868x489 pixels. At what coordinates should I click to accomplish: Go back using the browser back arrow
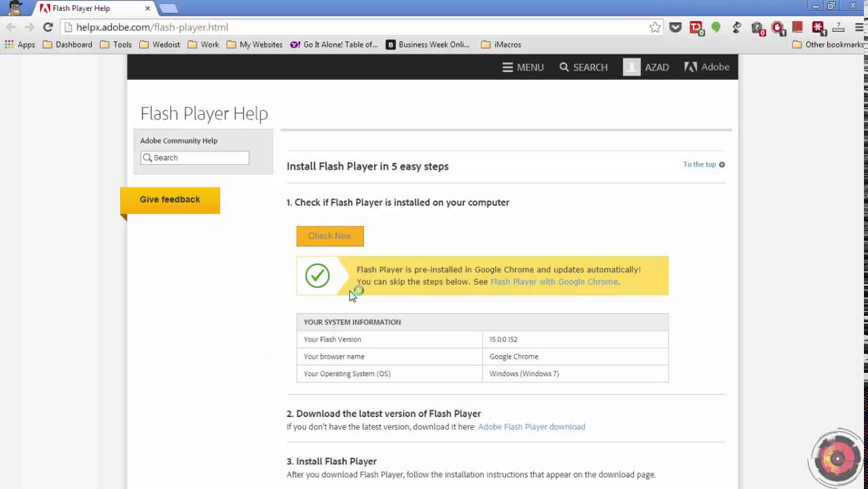point(11,27)
